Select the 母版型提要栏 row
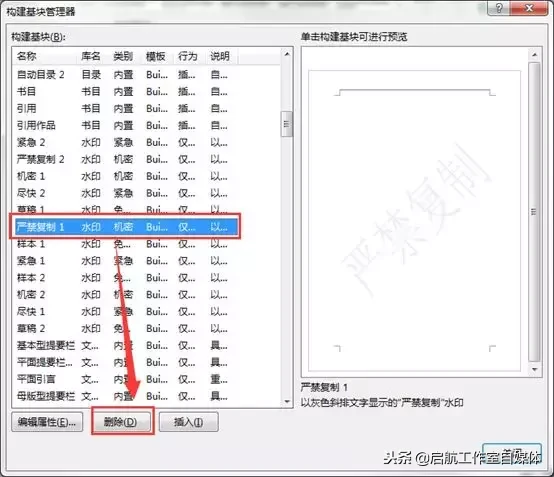The height and width of the screenshot is (477, 554). coord(126,396)
